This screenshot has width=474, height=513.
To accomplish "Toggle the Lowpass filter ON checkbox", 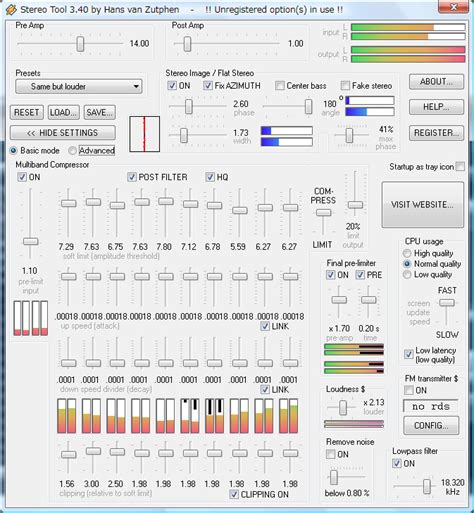I will [396, 463].
